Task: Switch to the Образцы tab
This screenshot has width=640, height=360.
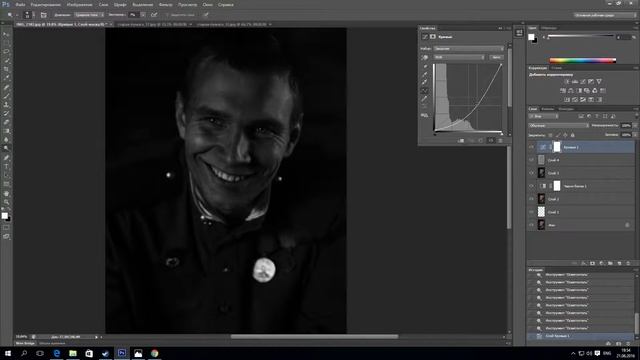Action: pos(549,28)
